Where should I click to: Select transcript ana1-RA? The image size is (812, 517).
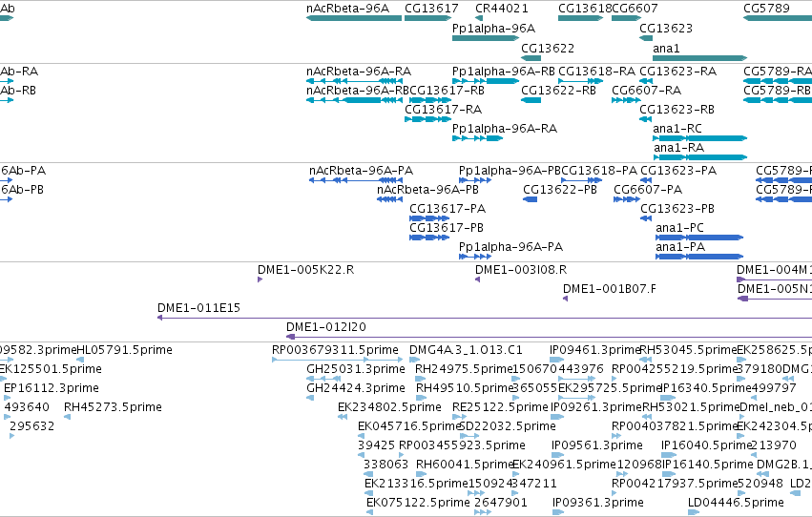[699, 157]
